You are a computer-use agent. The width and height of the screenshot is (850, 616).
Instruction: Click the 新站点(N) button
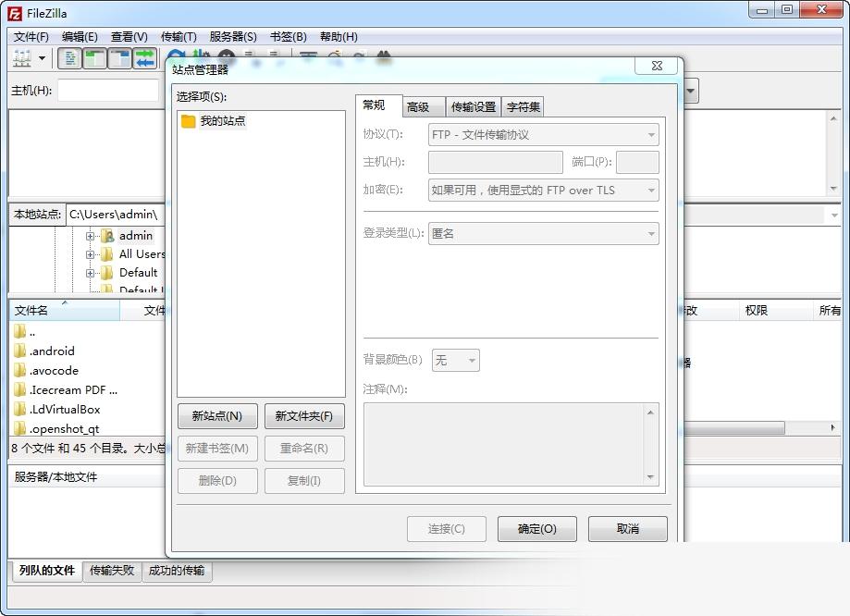[x=217, y=416]
